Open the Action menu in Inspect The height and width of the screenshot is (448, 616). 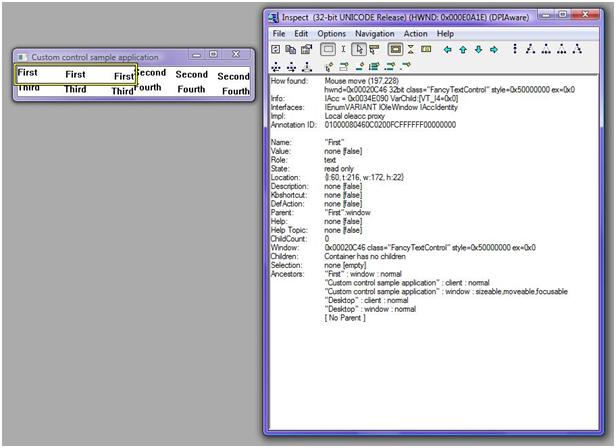point(415,34)
